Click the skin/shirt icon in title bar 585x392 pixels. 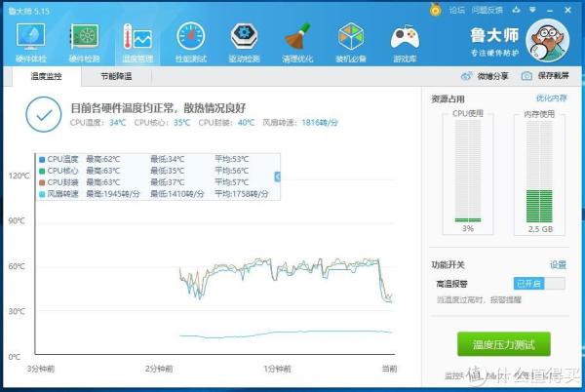(x=516, y=10)
